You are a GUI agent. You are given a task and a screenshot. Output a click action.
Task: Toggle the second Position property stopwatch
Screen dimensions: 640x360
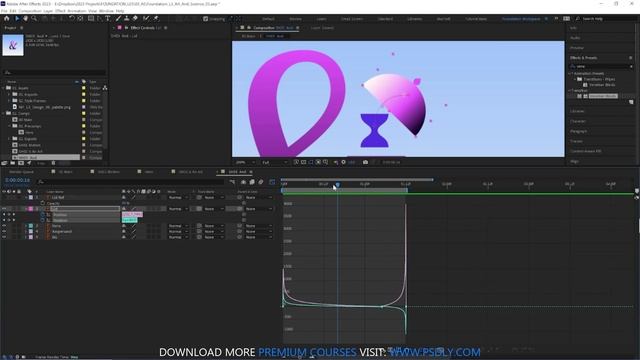click(x=42, y=220)
